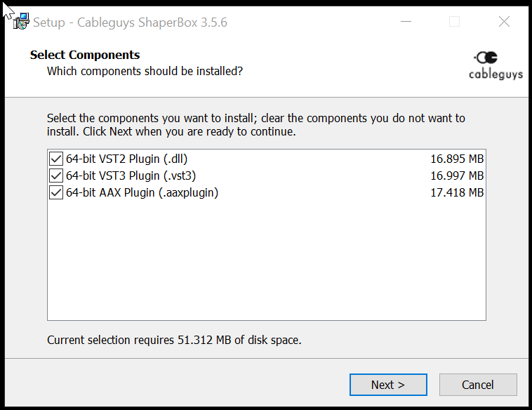Click the disabled maximize button
532x410 pixels.
pos(454,22)
